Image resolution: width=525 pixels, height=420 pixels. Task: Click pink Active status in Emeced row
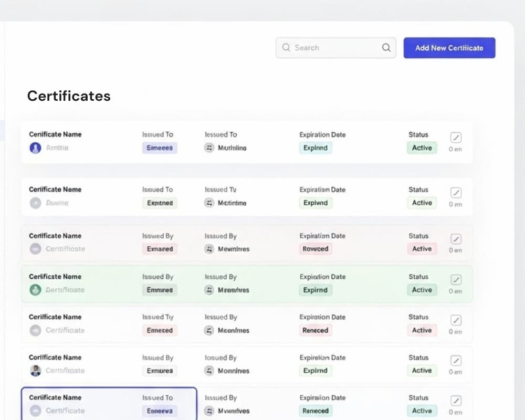coord(422,330)
